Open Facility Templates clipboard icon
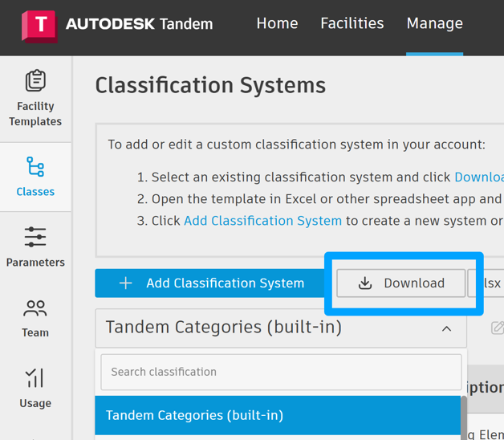The height and width of the screenshot is (440, 504). pyautogui.click(x=35, y=81)
